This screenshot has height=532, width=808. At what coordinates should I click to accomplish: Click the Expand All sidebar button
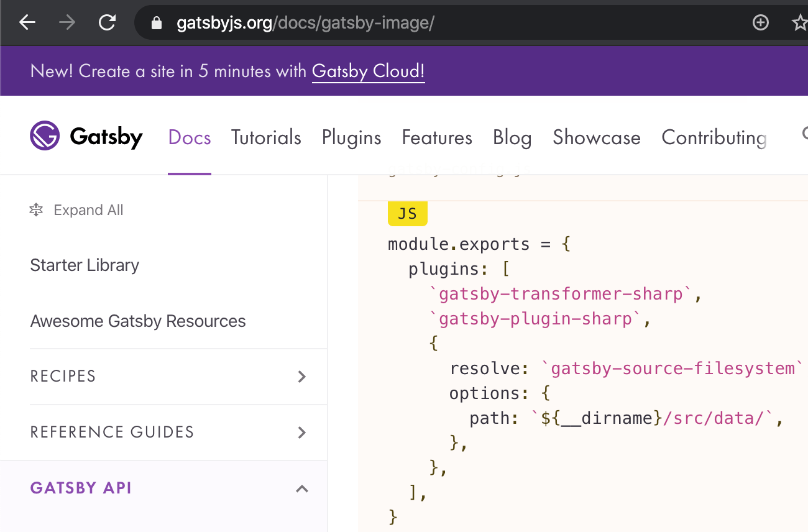coord(76,210)
